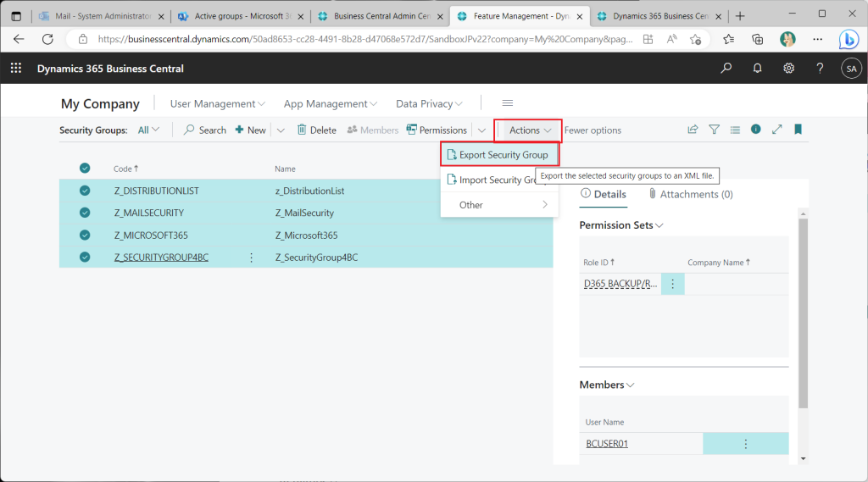Image resolution: width=868 pixels, height=482 pixels.
Task: Open new browser tab
Action: 740,16
